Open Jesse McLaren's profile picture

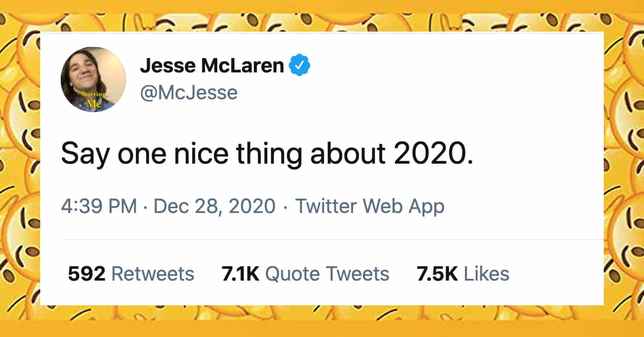pyautogui.click(x=93, y=79)
